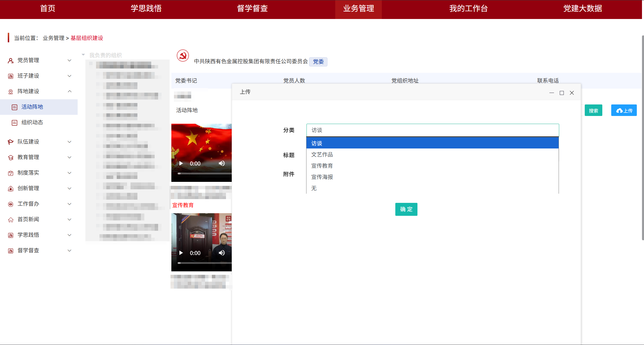Screen dimensions: 644x345
Task: Click the 创新管理 sidebar icon
Action: pos(11,188)
